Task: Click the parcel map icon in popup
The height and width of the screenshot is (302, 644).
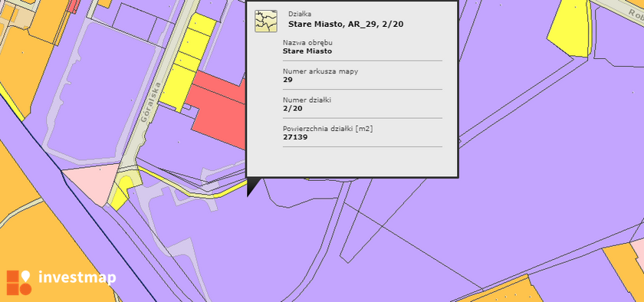Action: click(x=266, y=21)
